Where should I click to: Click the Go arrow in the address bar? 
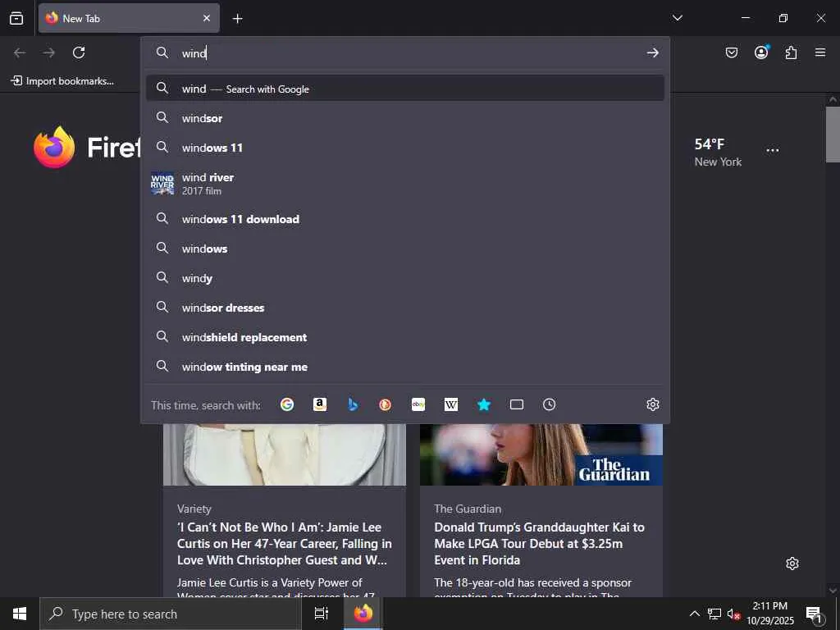(x=652, y=52)
